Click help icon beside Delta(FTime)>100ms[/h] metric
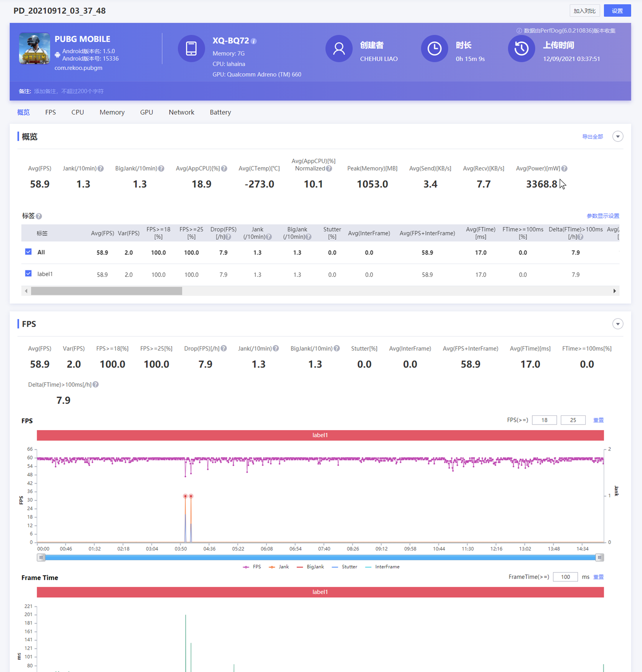Screen dimensions: 642x672 coord(96,385)
